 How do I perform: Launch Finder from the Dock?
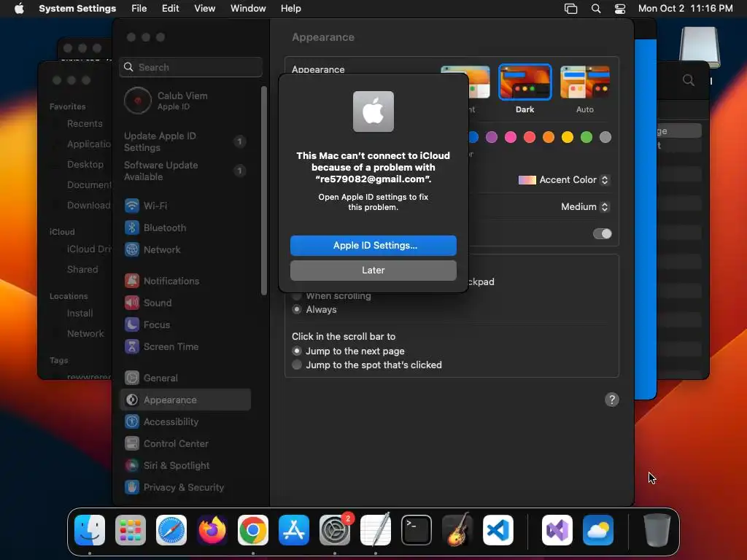point(90,530)
